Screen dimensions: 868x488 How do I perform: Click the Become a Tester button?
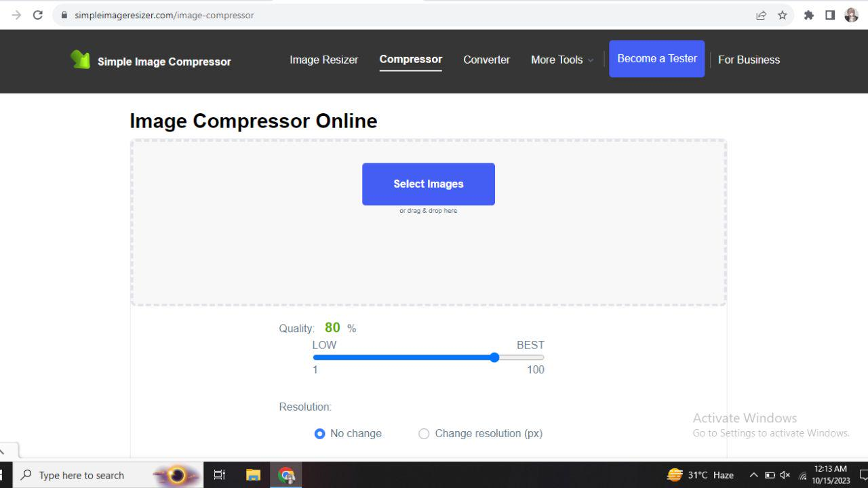[656, 58]
